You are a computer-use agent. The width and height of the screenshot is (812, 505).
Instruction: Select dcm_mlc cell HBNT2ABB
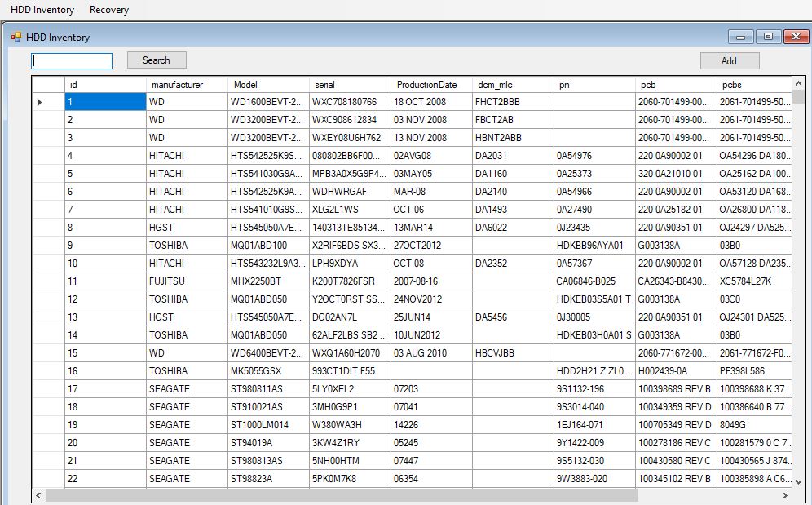pos(513,138)
